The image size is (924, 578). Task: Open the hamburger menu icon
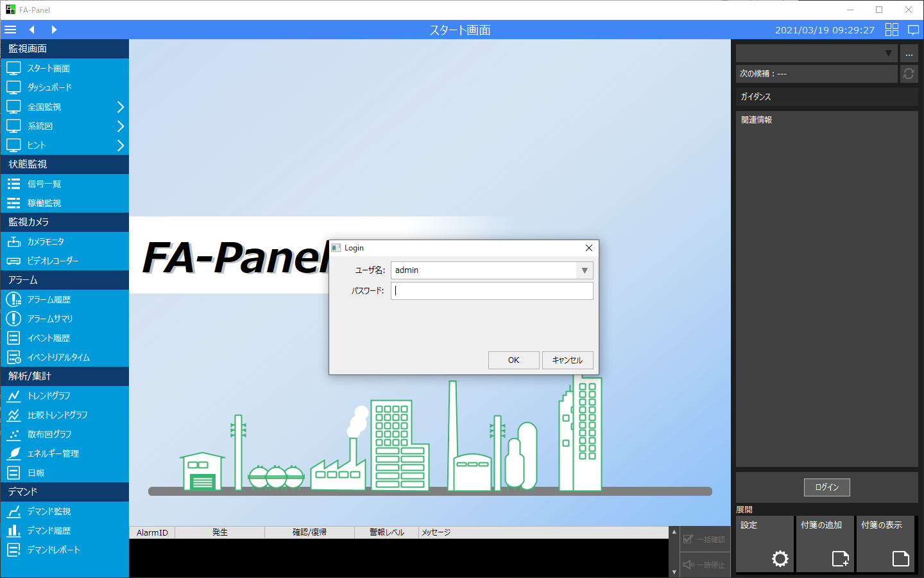coord(10,30)
